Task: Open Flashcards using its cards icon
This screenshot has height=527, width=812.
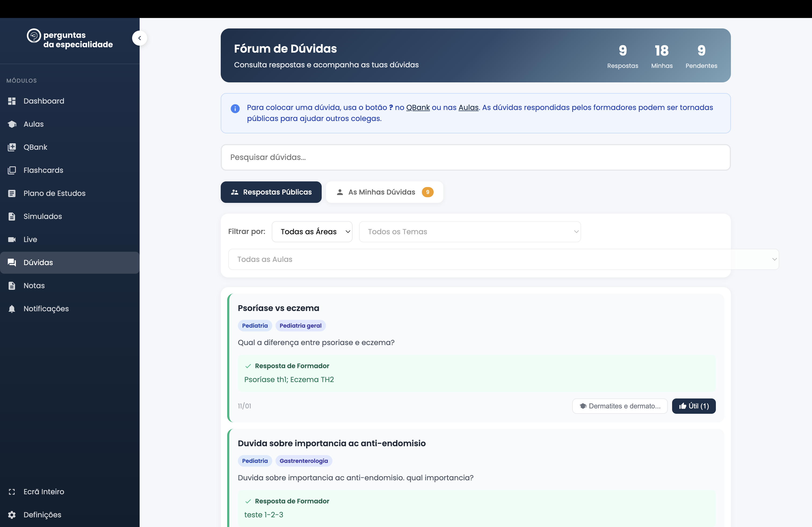Action: 12,170
